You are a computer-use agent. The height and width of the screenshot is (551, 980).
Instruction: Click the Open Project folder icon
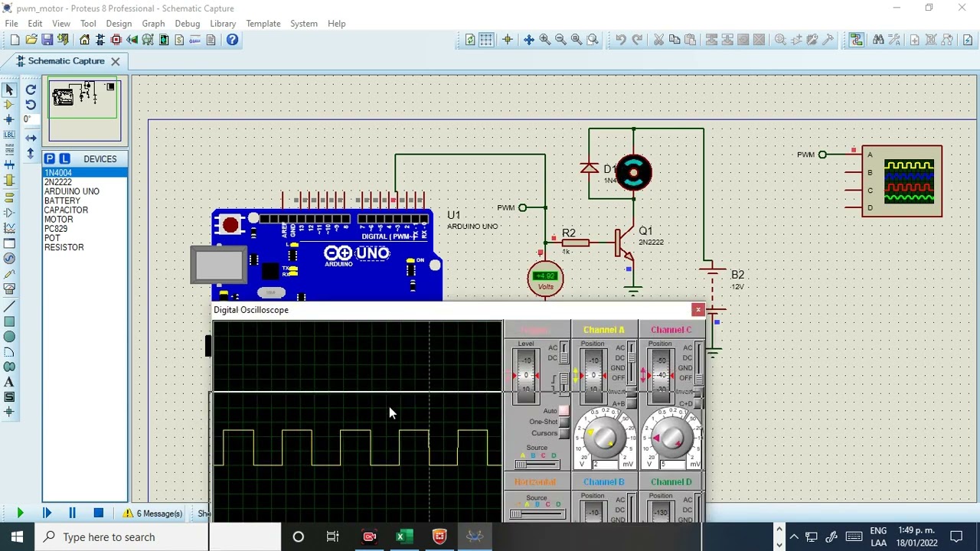click(31, 40)
